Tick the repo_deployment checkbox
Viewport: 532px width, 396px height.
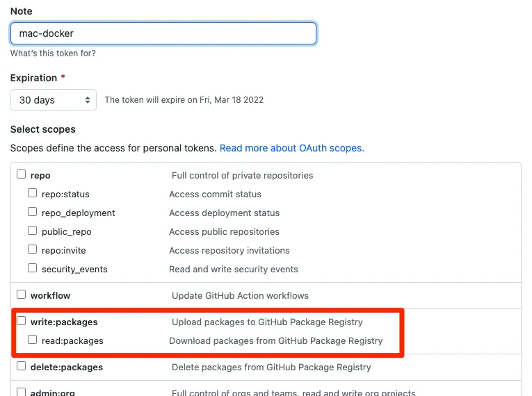click(x=33, y=213)
